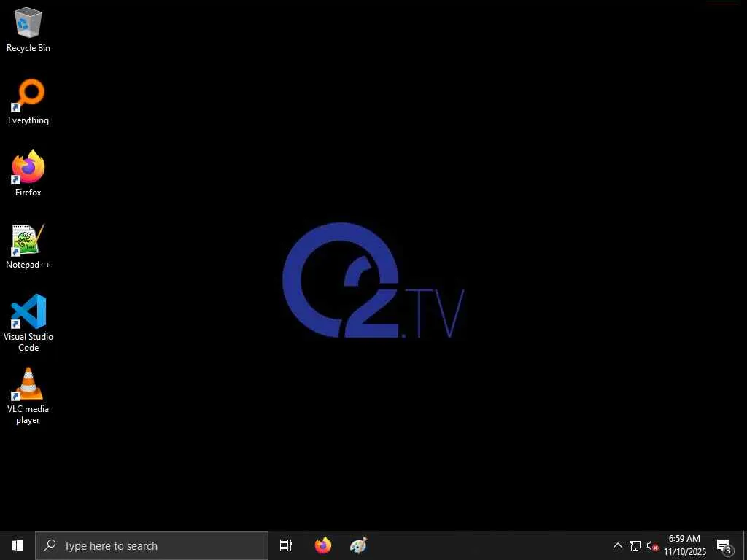Open the Windows Start menu
The image size is (747, 560).
[18, 545]
